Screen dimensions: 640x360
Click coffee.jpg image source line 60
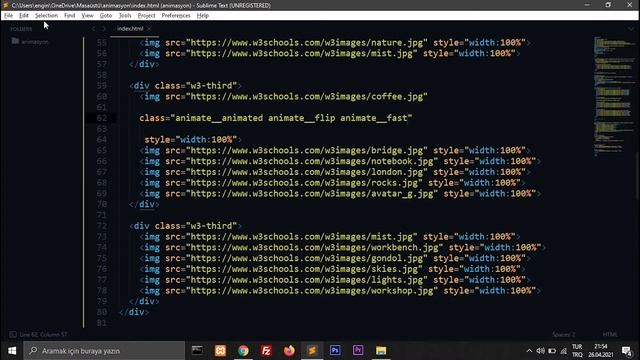(283, 97)
